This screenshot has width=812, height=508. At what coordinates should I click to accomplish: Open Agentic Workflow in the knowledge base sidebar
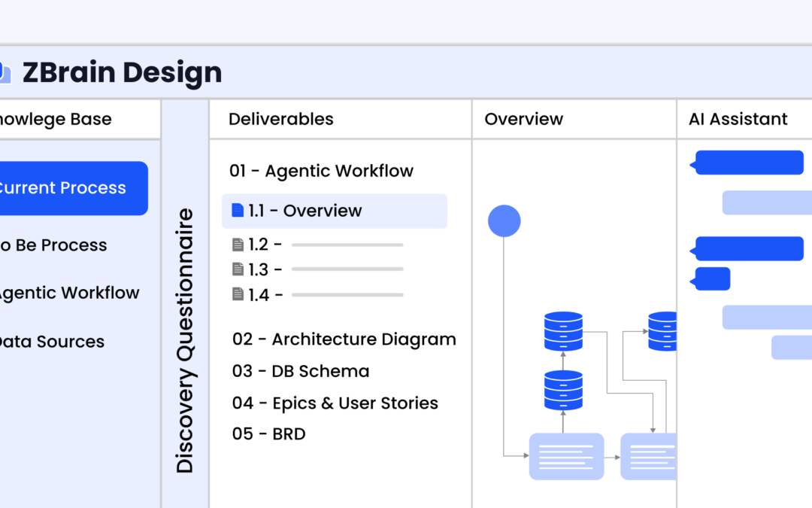pos(69,293)
